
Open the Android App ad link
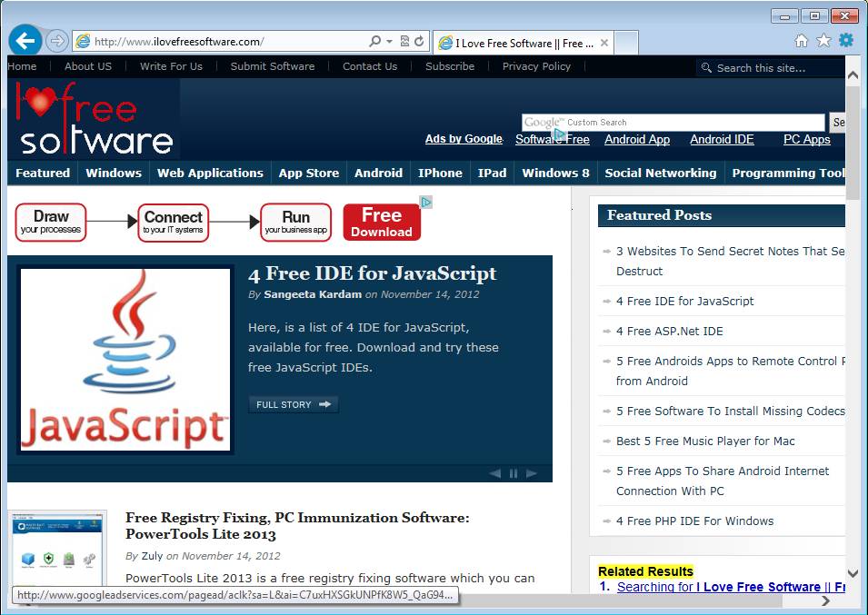coord(637,139)
